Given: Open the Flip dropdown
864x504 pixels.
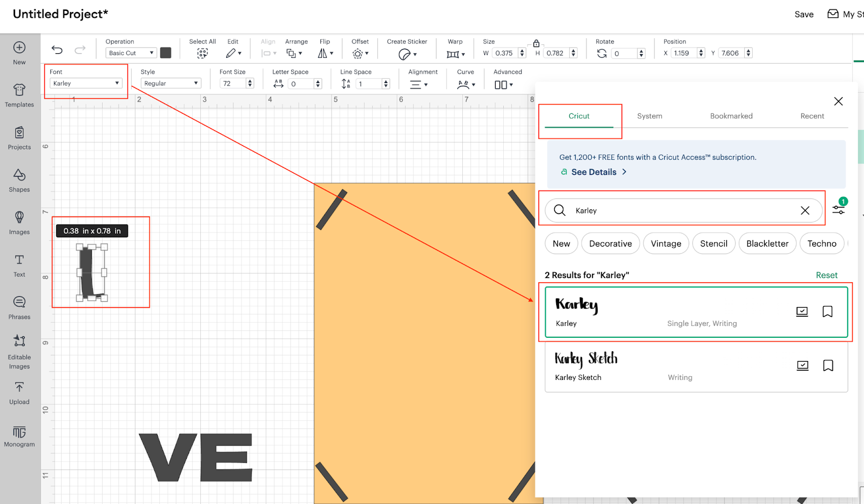Looking at the screenshot, I should 325,53.
